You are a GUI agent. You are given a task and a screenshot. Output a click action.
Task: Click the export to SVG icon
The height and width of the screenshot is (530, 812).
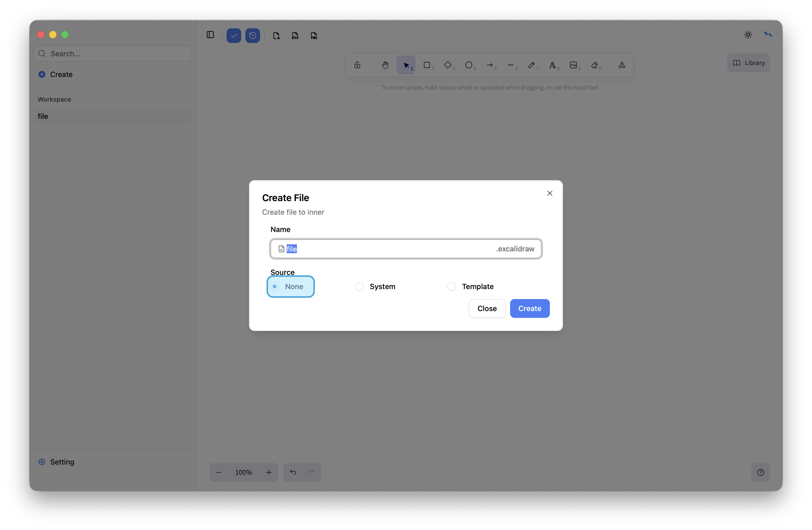pos(295,36)
